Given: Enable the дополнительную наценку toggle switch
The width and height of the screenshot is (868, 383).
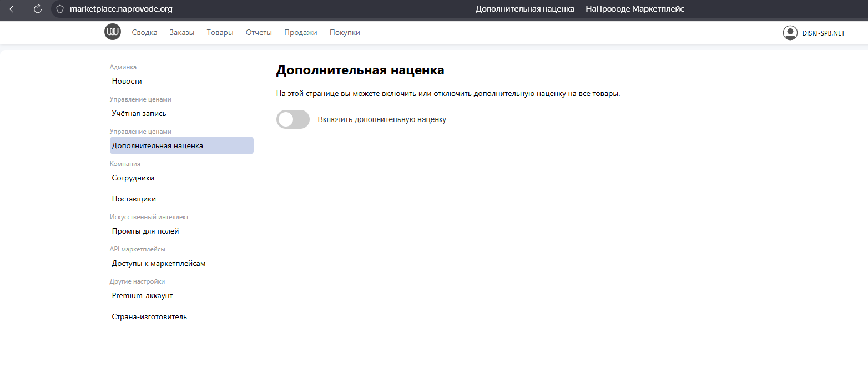Looking at the screenshot, I should pos(293,119).
